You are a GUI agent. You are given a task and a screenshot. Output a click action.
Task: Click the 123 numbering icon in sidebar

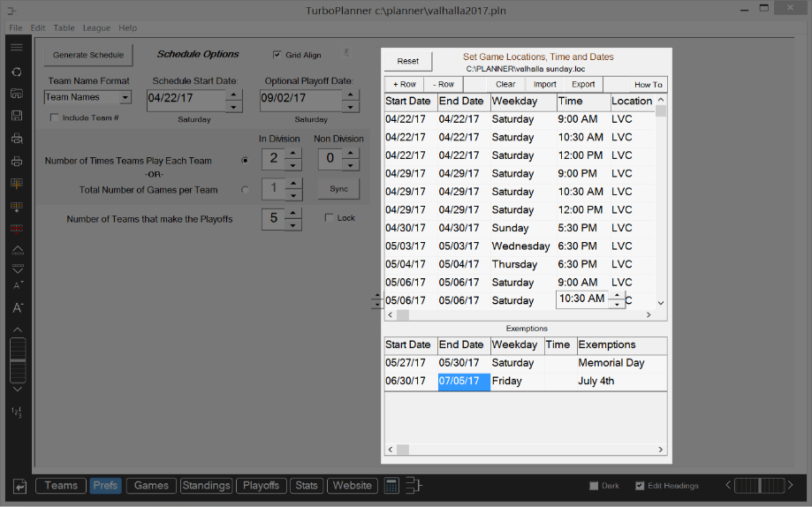tap(17, 412)
